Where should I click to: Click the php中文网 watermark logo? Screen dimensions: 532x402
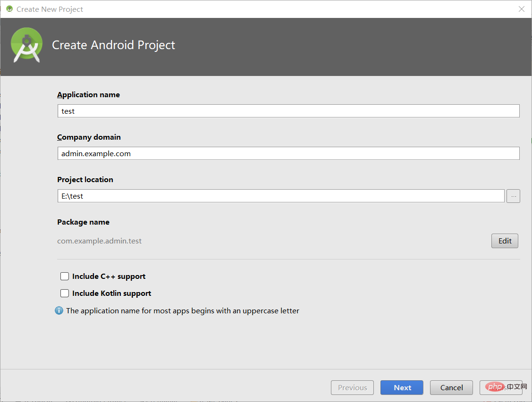501,387
